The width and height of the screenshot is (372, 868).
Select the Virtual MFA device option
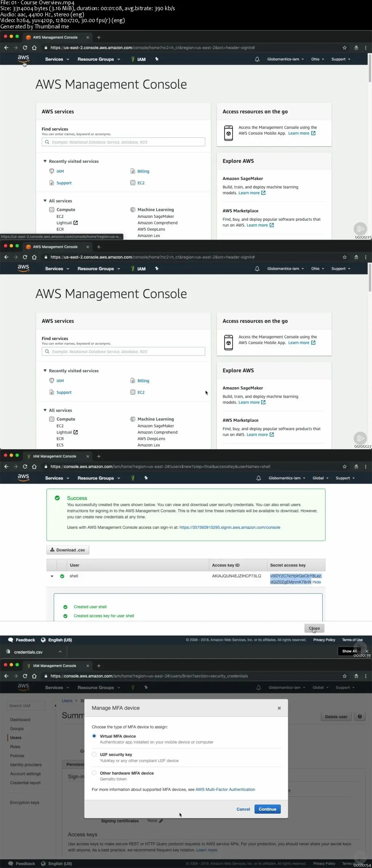click(94, 736)
